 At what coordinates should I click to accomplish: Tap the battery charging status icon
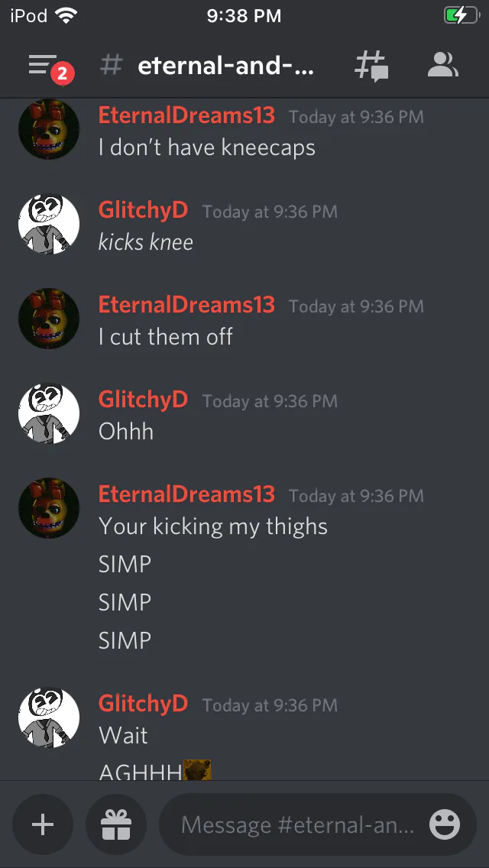click(x=461, y=15)
